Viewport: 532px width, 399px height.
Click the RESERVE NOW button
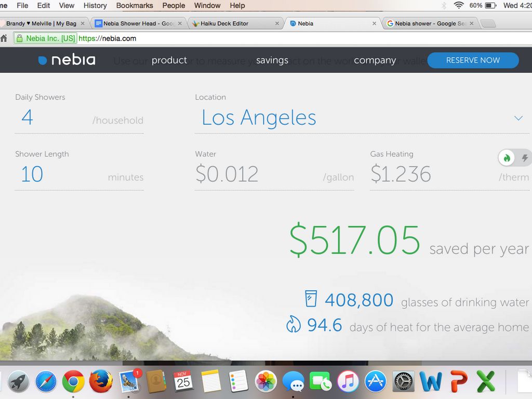click(473, 60)
